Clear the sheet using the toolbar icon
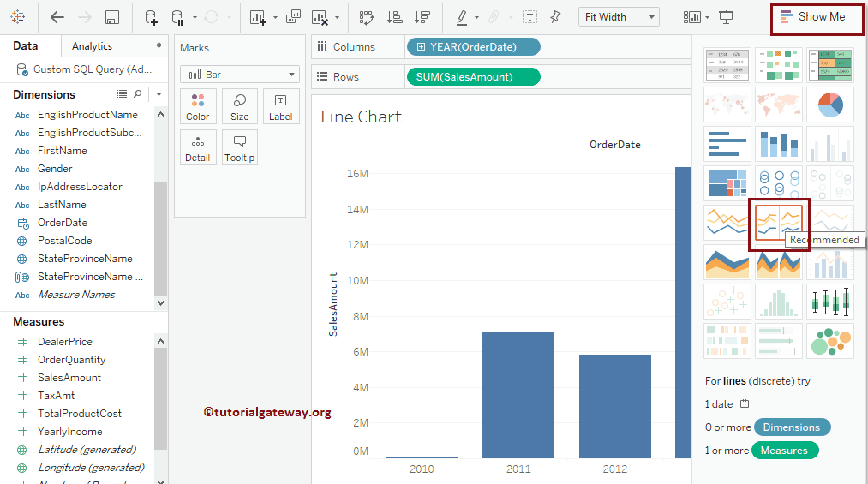This screenshot has width=868, height=484. click(x=320, y=17)
